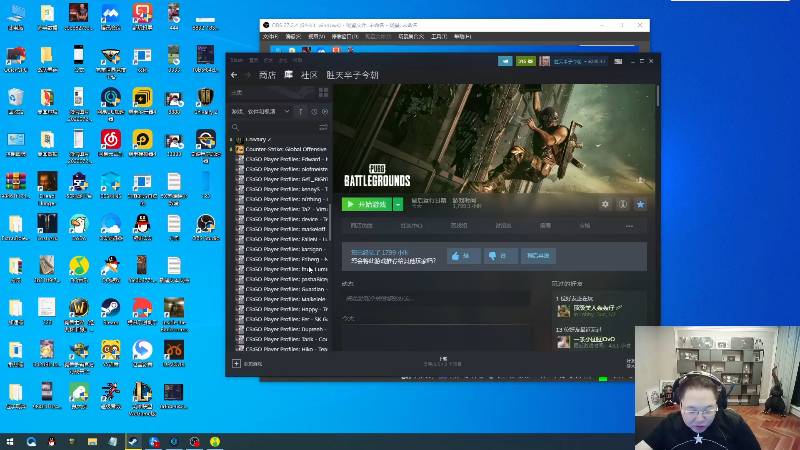
Task: Switch library to grid collections view icon
Action: click(x=323, y=92)
